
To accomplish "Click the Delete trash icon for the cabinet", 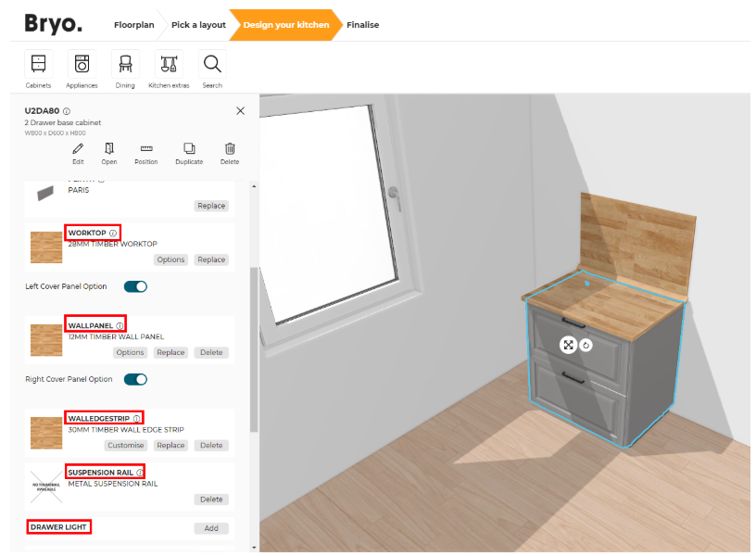I will click(x=229, y=150).
